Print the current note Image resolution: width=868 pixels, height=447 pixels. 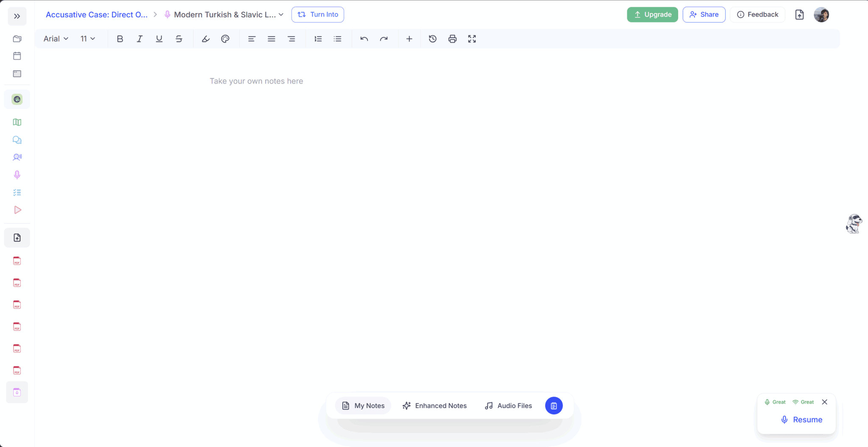pos(452,39)
